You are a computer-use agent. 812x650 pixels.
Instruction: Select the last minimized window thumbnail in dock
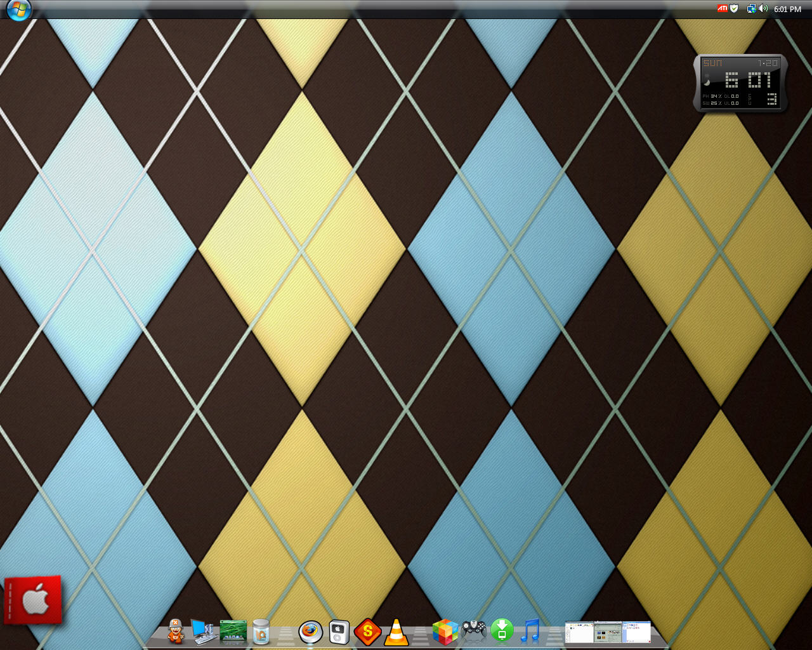pyautogui.click(x=636, y=632)
